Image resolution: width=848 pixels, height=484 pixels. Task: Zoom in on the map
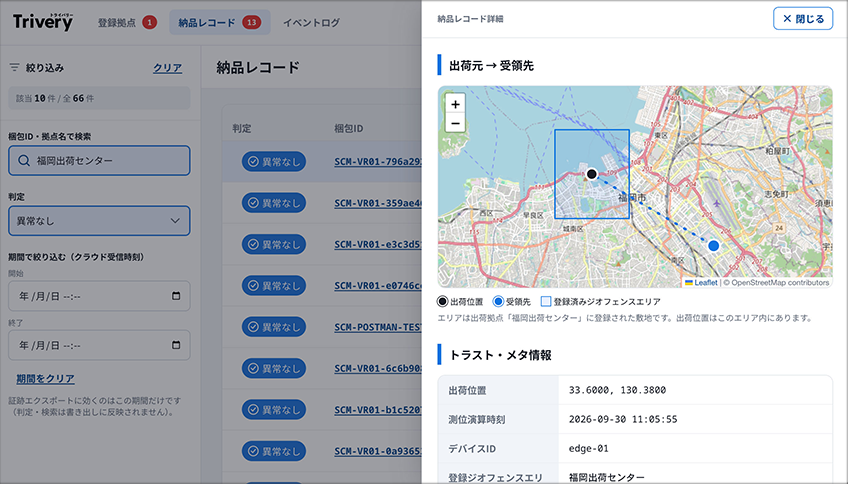455,104
